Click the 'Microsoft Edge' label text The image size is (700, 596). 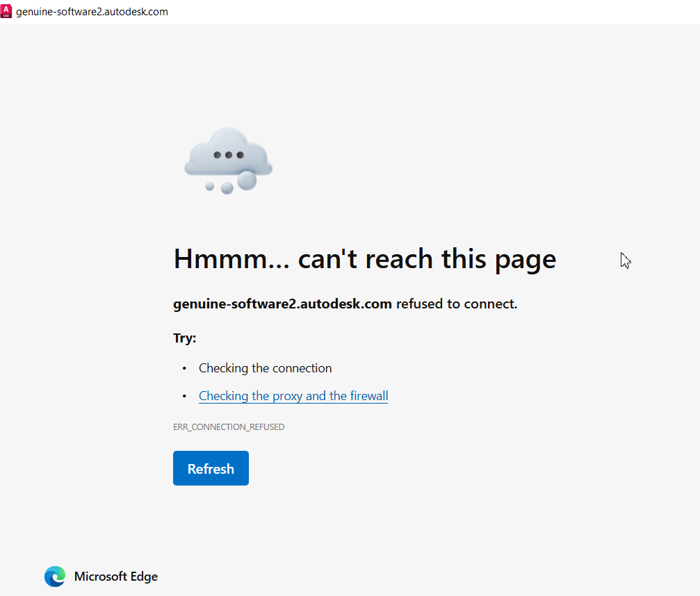116,577
